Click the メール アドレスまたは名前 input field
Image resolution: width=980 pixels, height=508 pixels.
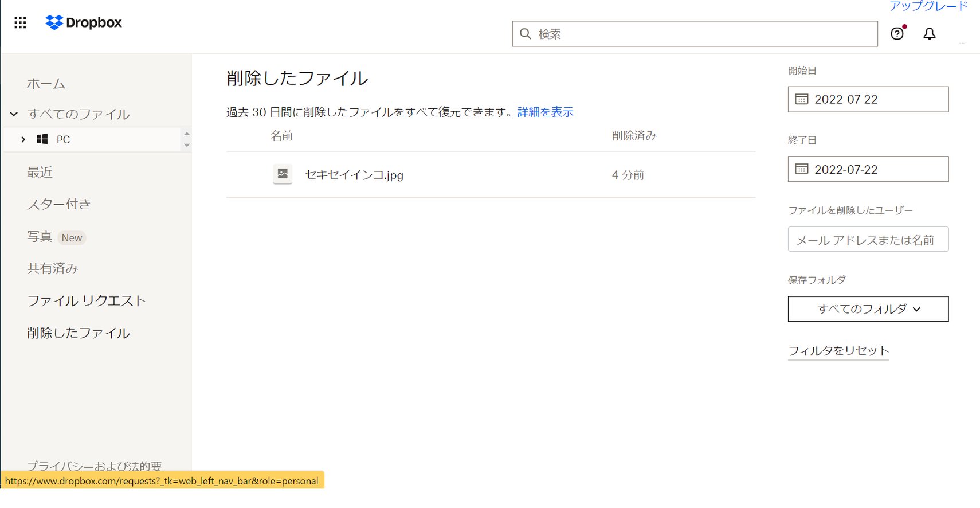[868, 240]
